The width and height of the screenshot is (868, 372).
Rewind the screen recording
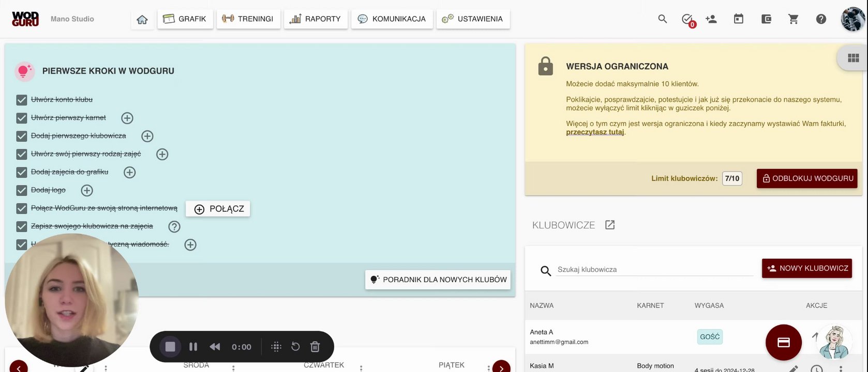[215, 347]
